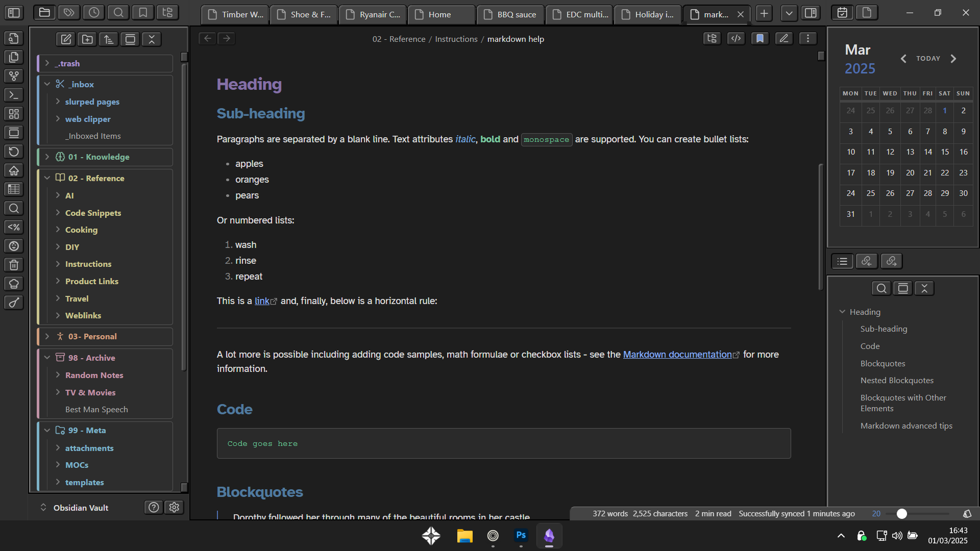Switch to the Holiday i... tab
The height and width of the screenshot is (551, 980).
pos(648,14)
